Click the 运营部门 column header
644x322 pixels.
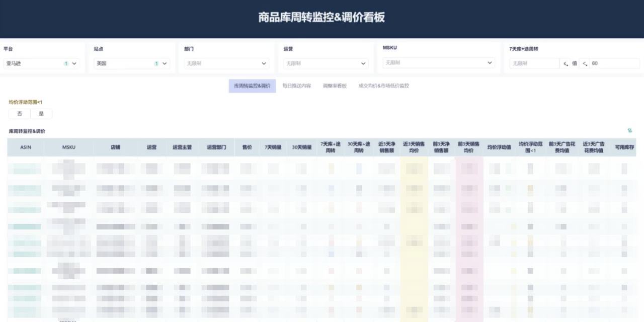tap(216, 147)
